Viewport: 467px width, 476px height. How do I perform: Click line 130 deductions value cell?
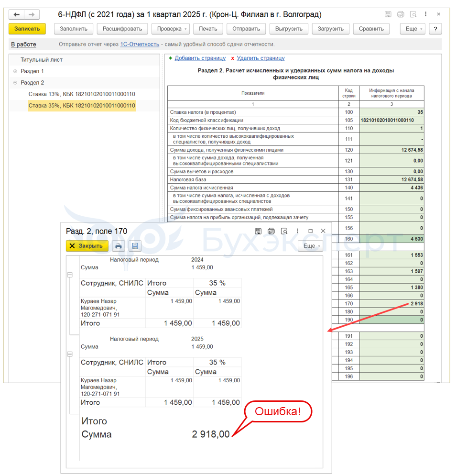392,172
